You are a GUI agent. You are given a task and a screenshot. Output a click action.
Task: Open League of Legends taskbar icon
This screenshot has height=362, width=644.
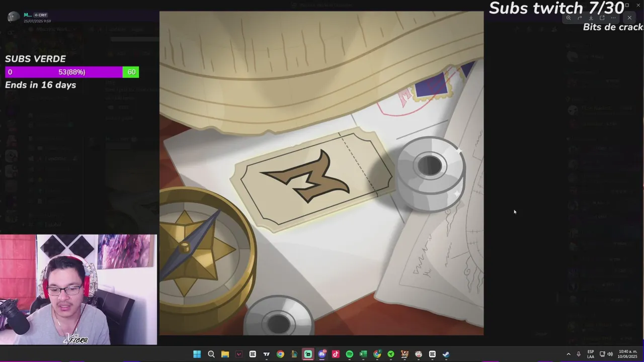(294, 354)
